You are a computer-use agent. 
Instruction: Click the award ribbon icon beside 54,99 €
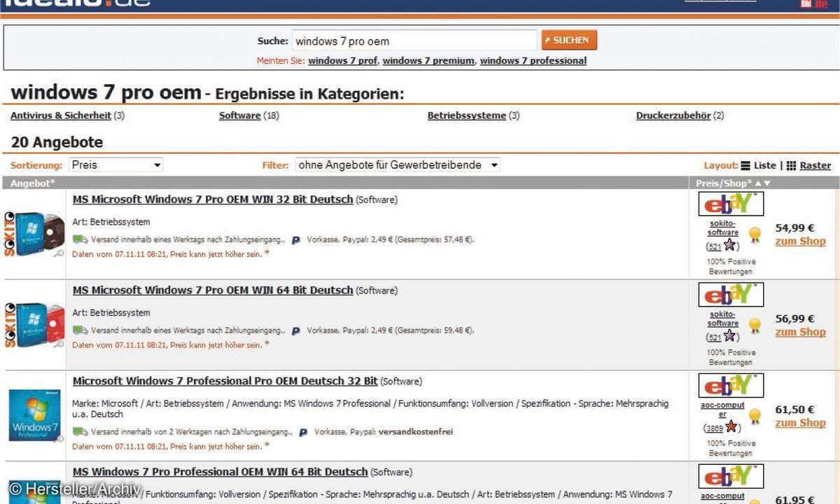(755, 235)
